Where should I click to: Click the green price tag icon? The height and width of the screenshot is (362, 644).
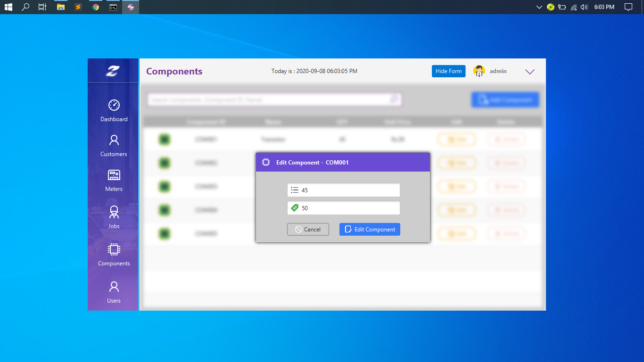pyautogui.click(x=295, y=208)
